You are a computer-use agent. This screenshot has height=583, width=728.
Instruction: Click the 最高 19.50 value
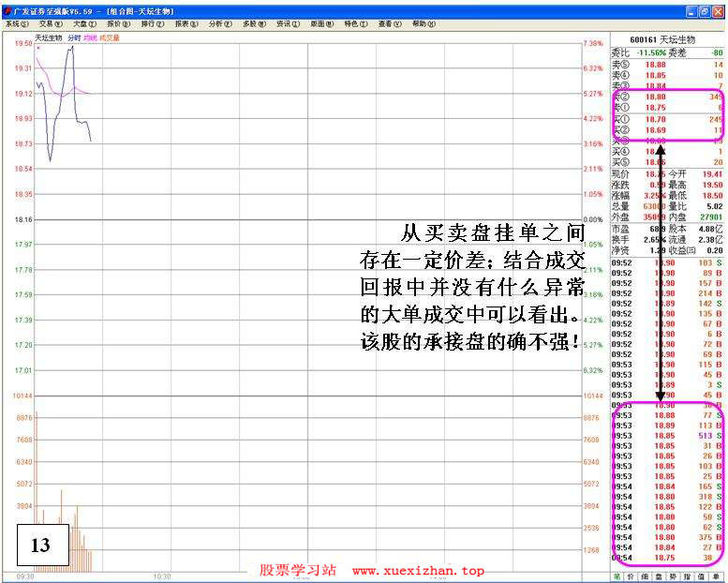[712, 185]
